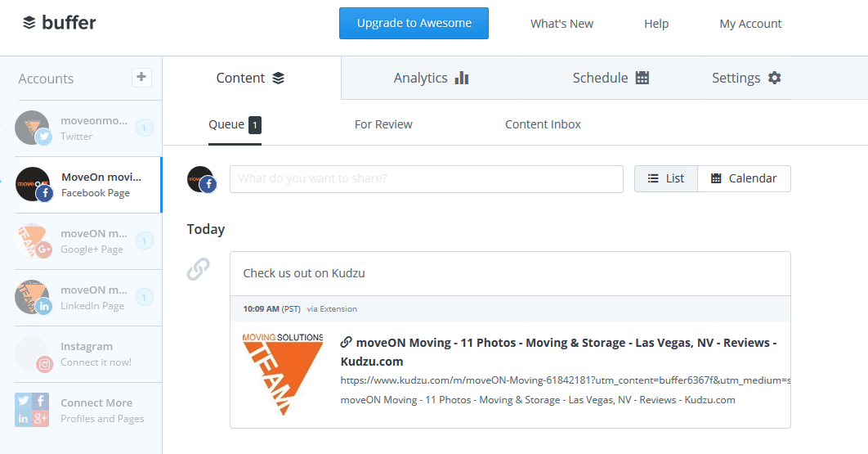
Task: Click the link icon beside queued post
Action: click(199, 268)
